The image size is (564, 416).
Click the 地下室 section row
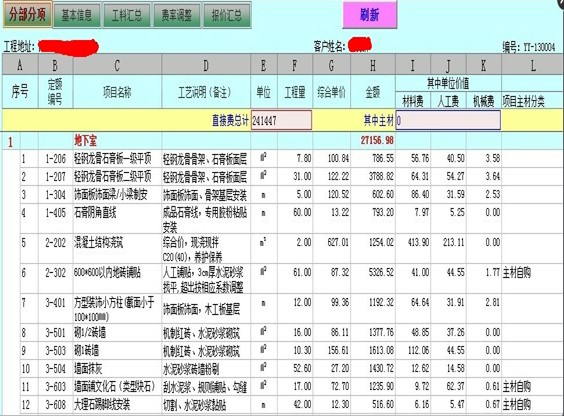(282, 141)
